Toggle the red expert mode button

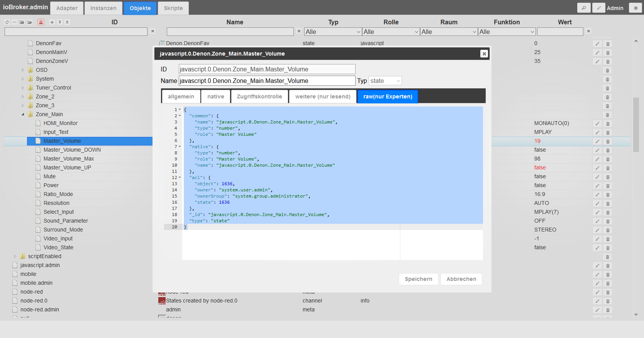pyautogui.click(x=41, y=22)
